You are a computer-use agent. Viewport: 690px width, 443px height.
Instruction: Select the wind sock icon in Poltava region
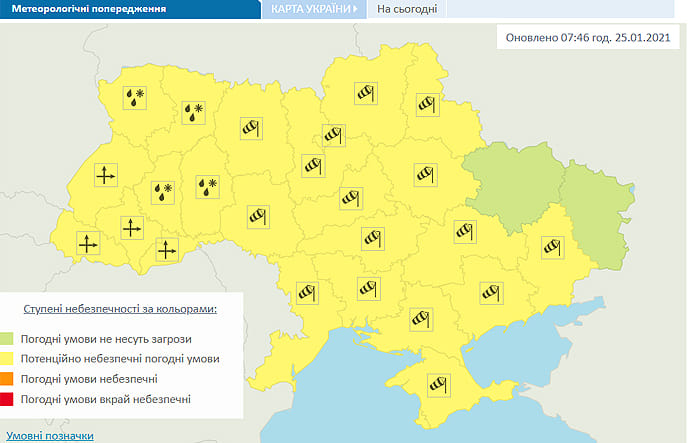[427, 174]
